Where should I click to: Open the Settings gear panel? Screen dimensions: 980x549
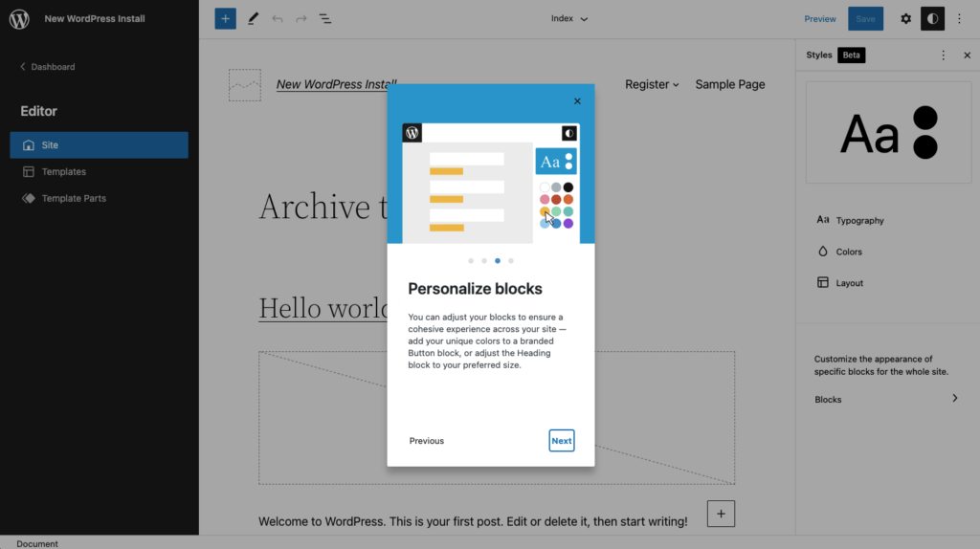pyautogui.click(x=905, y=19)
